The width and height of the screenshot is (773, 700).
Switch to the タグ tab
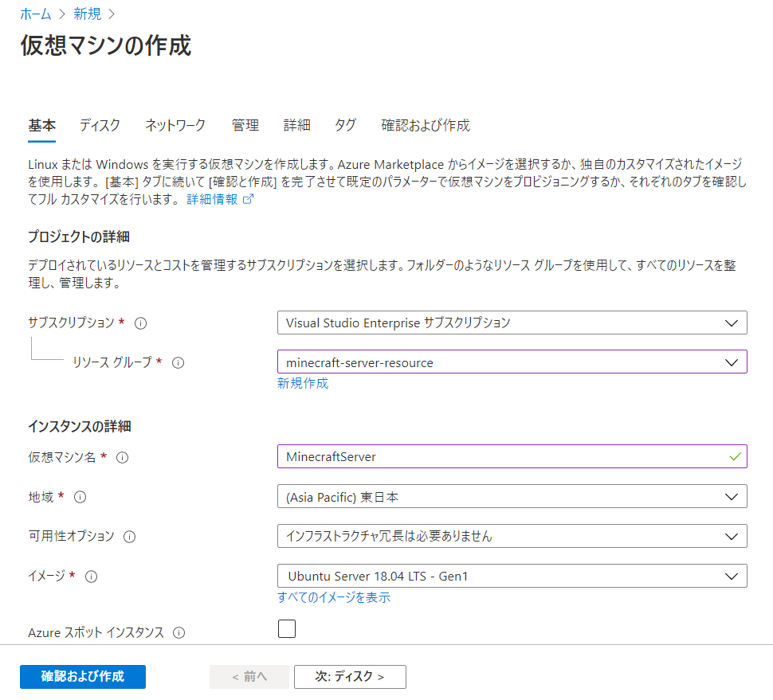[x=346, y=125]
